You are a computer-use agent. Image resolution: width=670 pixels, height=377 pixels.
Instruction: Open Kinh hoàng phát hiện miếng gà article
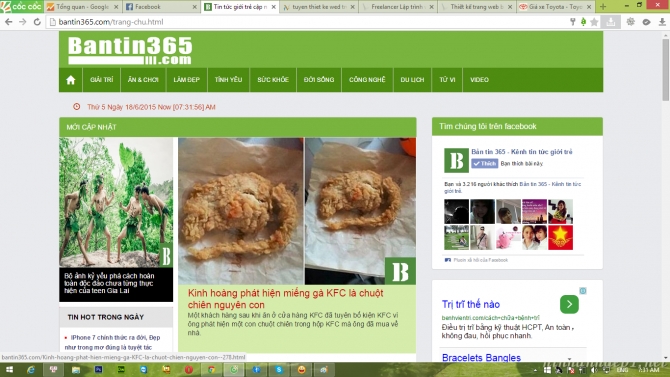tap(285, 299)
